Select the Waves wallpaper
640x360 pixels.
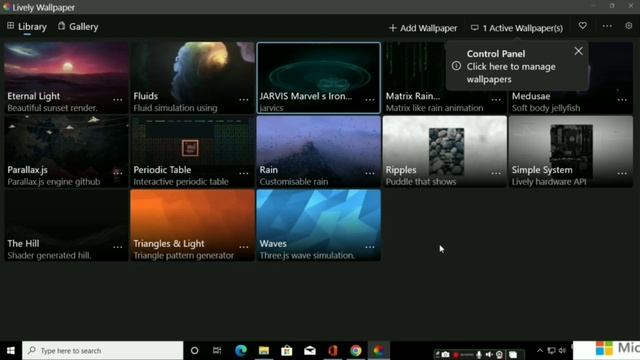click(318, 225)
